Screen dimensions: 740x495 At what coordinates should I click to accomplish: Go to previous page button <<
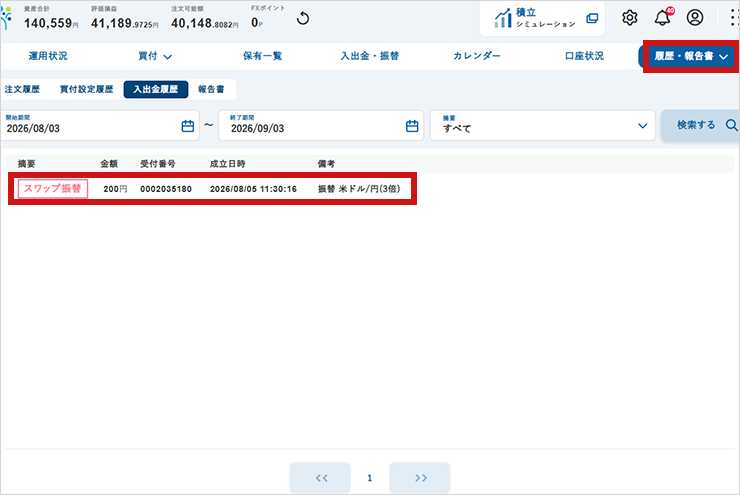coord(320,478)
